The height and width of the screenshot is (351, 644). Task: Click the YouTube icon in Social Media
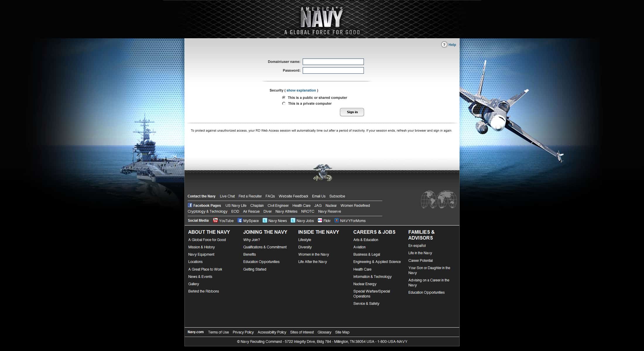(x=215, y=221)
